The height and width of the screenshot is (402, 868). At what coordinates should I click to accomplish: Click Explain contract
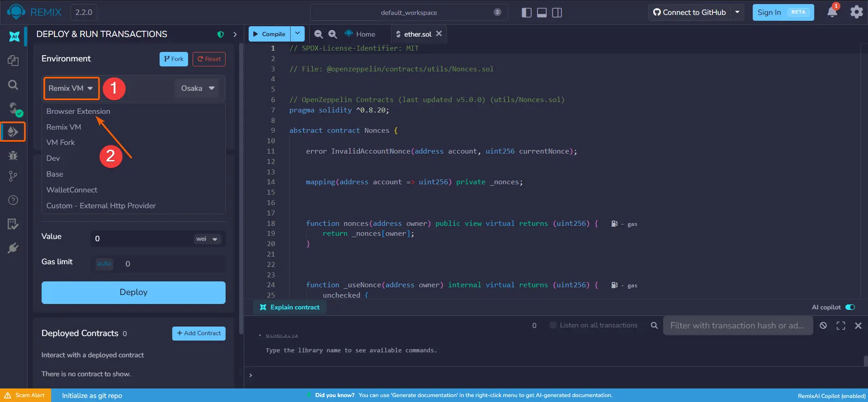(x=290, y=307)
